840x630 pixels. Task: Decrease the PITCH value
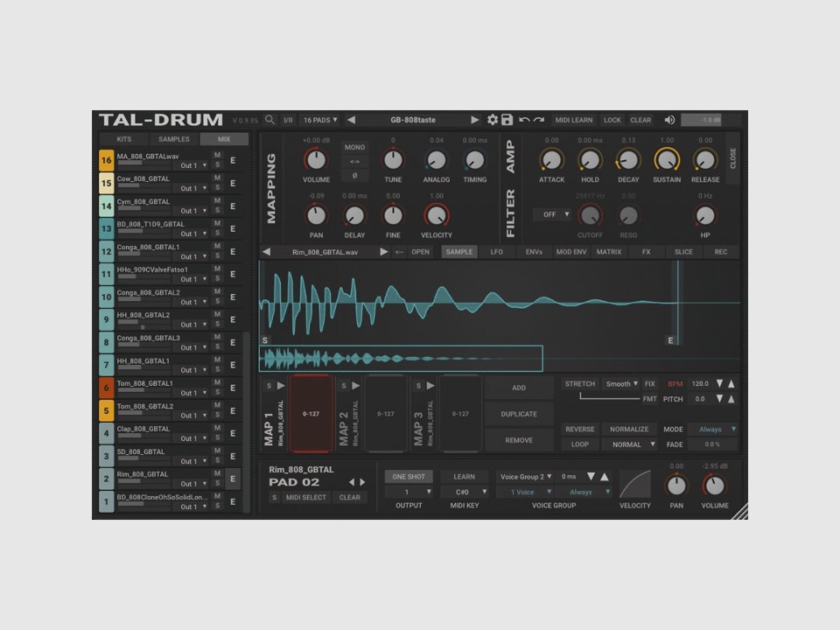(x=719, y=399)
